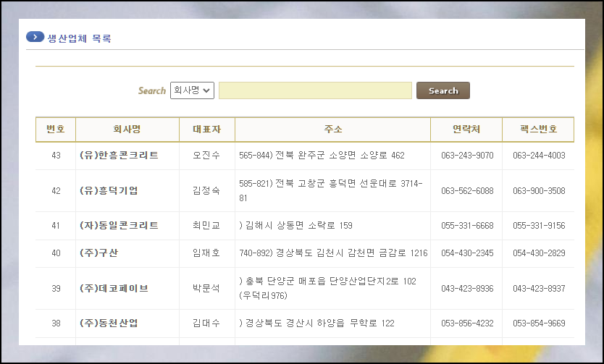Open company (주)동천산업
Viewport: 604px width, 364px height.
click(x=109, y=323)
